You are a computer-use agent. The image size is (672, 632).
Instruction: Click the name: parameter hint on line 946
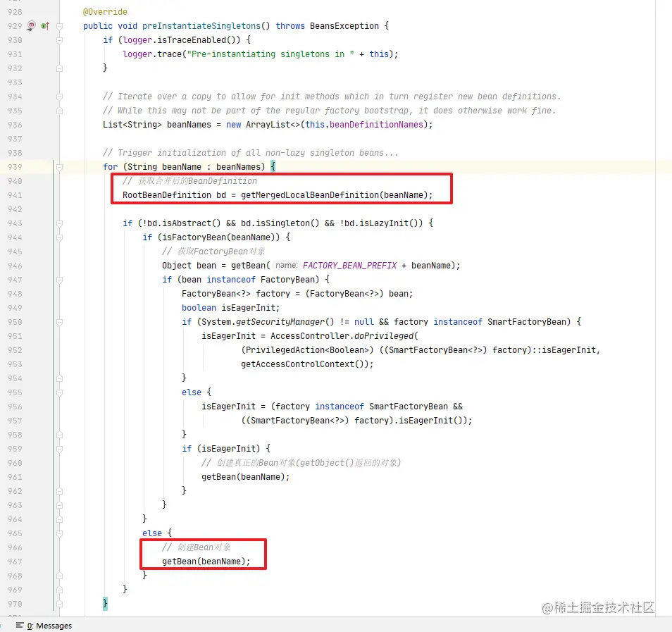point(286,266)
